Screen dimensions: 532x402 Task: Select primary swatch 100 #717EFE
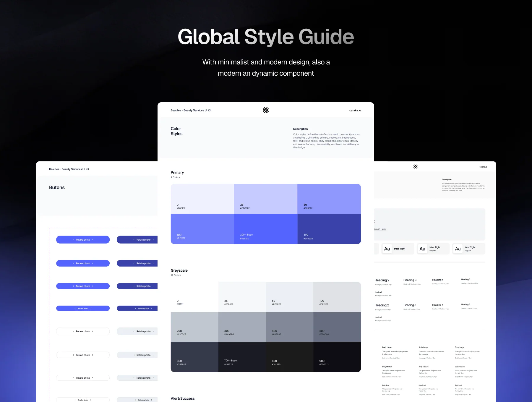click(x=202, y=229)
